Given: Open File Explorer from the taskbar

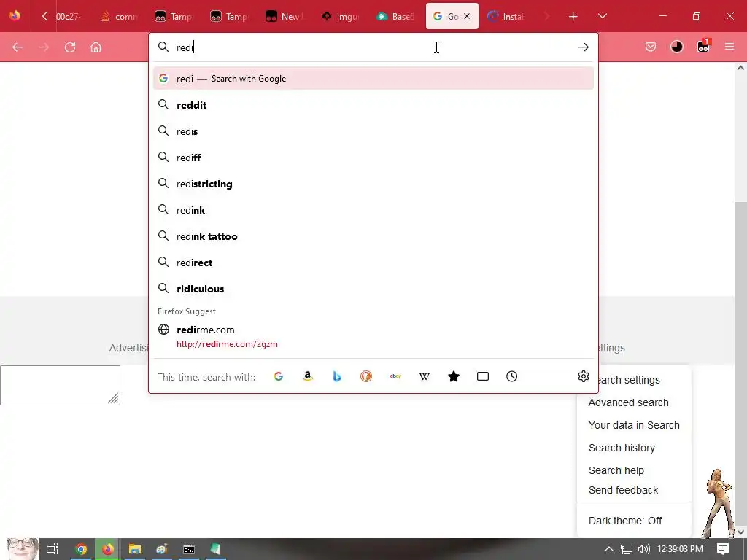Looking at the screenshot, I should point(135,549).
